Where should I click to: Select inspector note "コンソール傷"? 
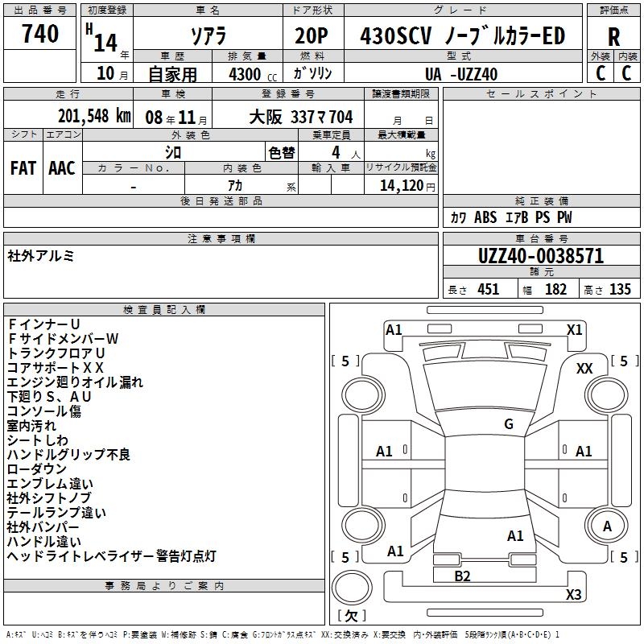click(44, 411)
